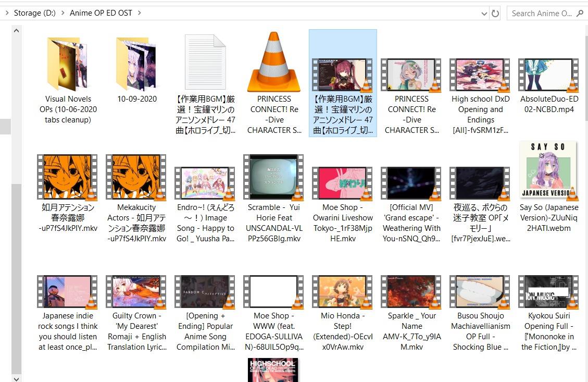Viewport: 588px width, 382px height.
Task: Click Kyokou Suiri Opening Full filename
Action: click(x=549, y=331)
